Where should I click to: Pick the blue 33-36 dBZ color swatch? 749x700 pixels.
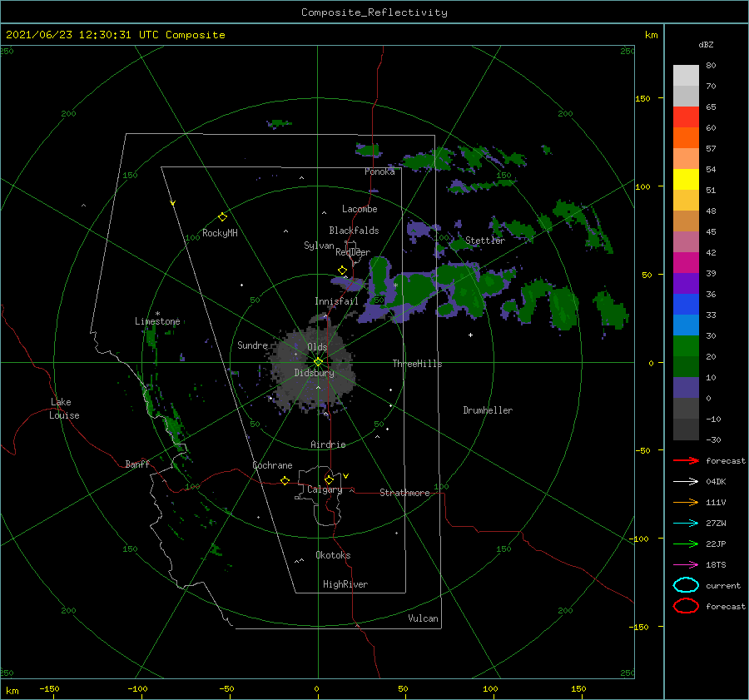point(686,305)
